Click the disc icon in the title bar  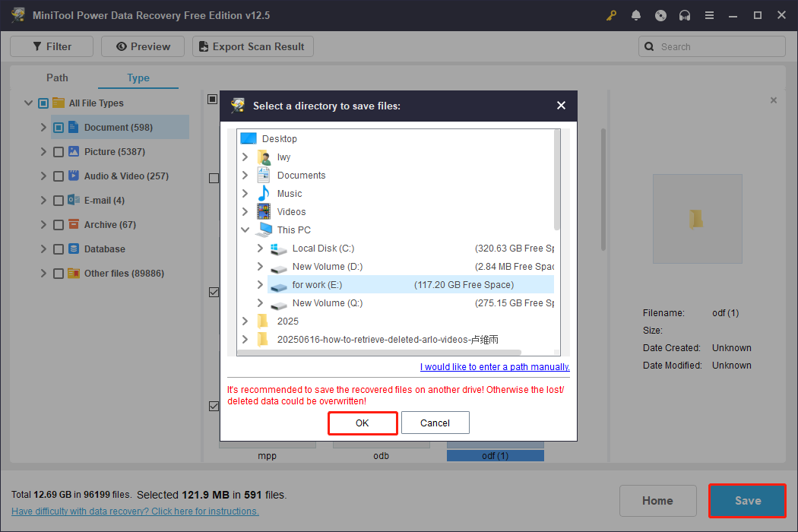point(660,15)
